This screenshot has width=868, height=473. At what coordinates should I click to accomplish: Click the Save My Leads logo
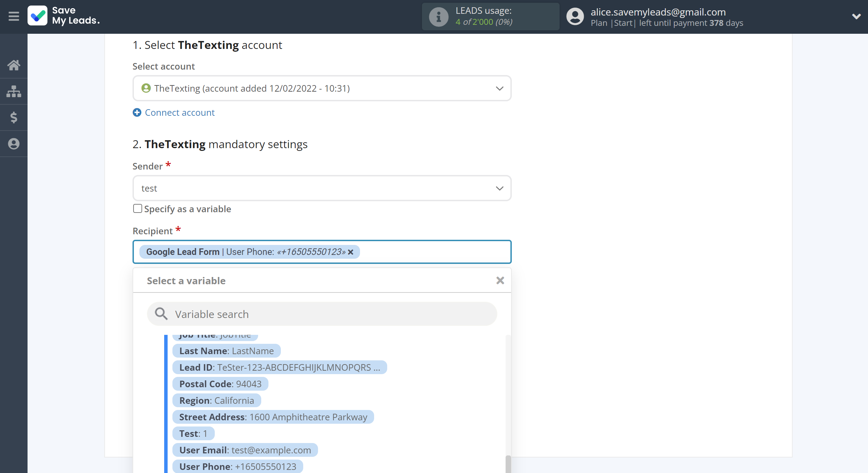(x=64, y=16)
